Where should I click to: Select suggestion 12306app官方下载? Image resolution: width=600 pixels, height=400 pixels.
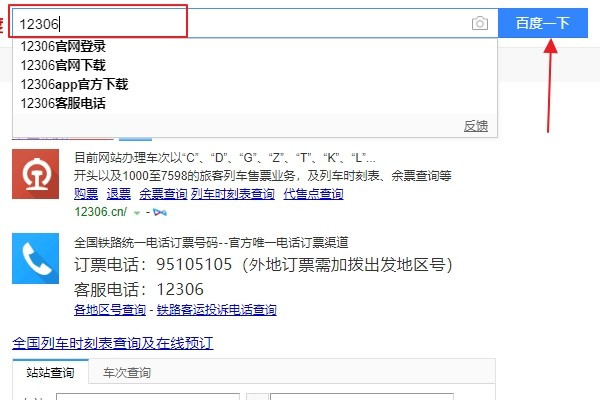74,84
